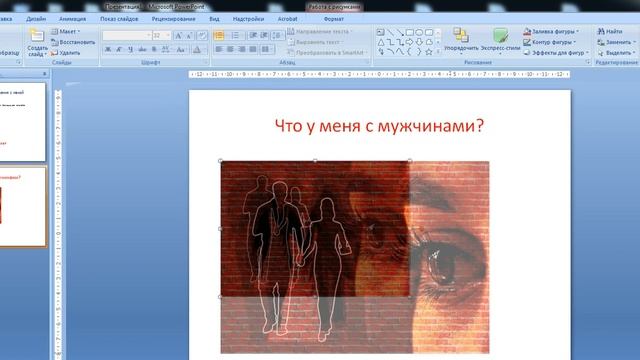This screenshot has height=360, width=640.
Task: Align text left in paragraph group
Action: [x=219, y=49]
